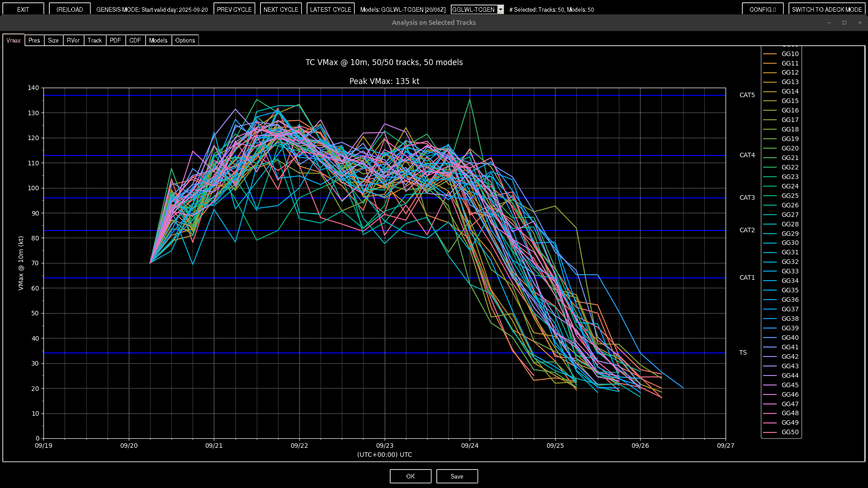868x488 pixels.
Task: Open the GGLWL-TCGEN model dropdown arrow
Action: click(500, 9)
